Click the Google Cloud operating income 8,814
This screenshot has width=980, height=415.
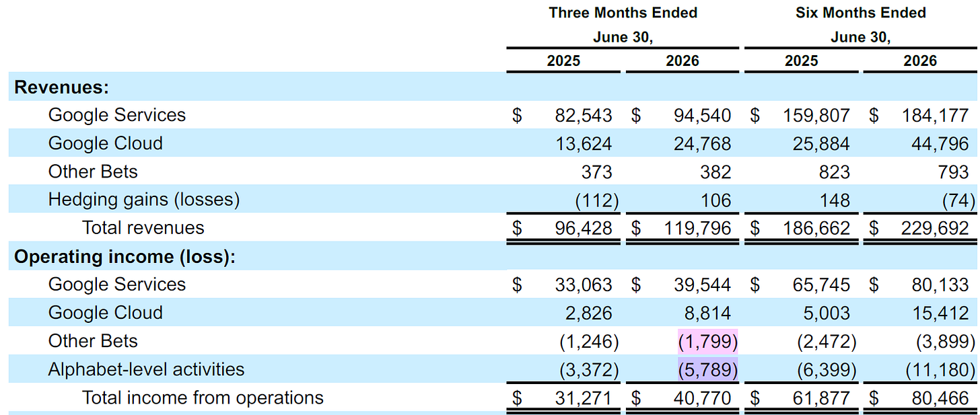click(707, 313)
